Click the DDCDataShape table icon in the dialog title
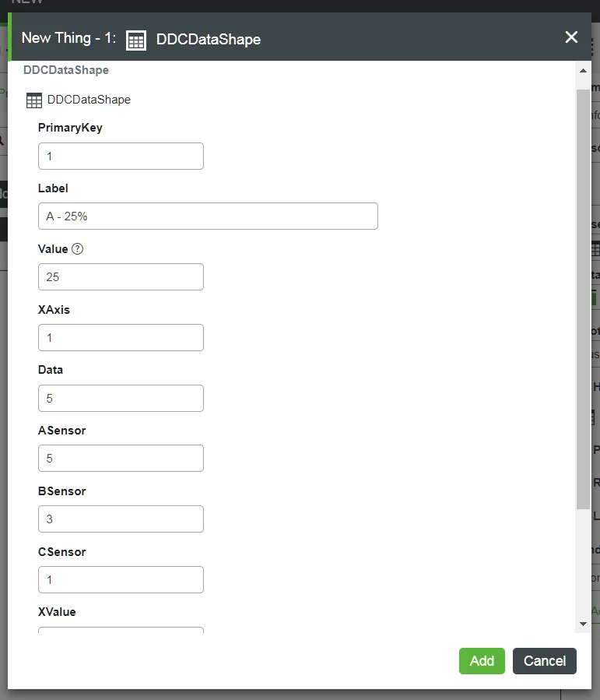The width and height of the screenshot is (600, 700). click(x=136, y=40)
